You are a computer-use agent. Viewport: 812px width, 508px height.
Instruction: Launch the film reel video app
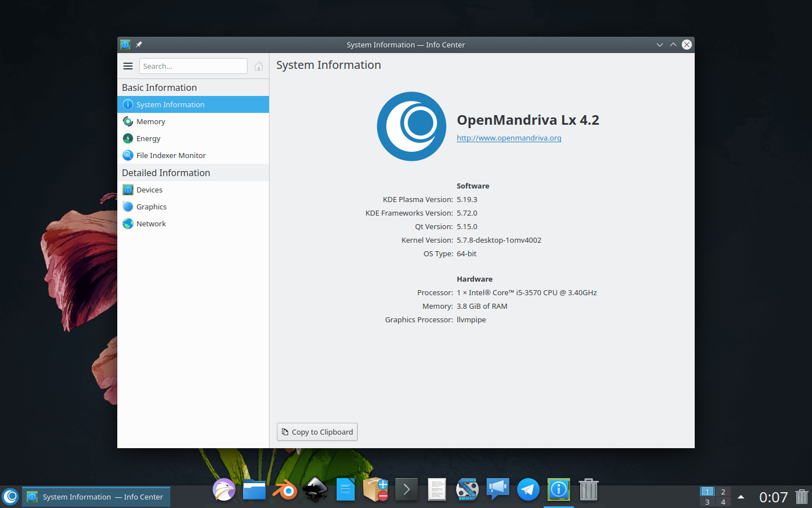pyautogui.click(x=467, y=489)
